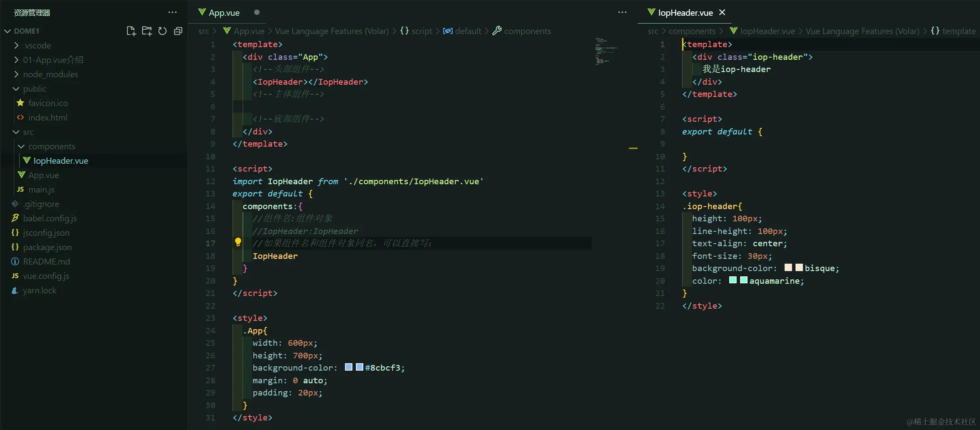
Task: Click the JS icon beside vue.config.js
Action: point(15,276)
